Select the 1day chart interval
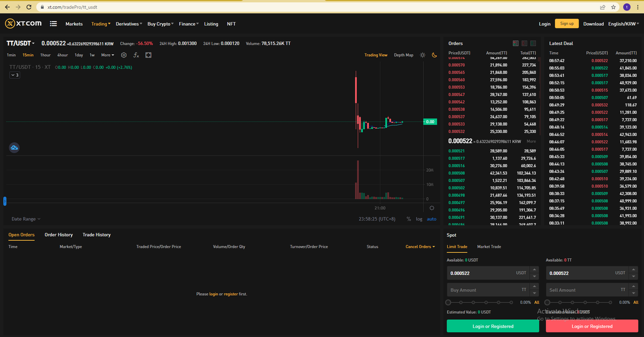 [79, 55]
